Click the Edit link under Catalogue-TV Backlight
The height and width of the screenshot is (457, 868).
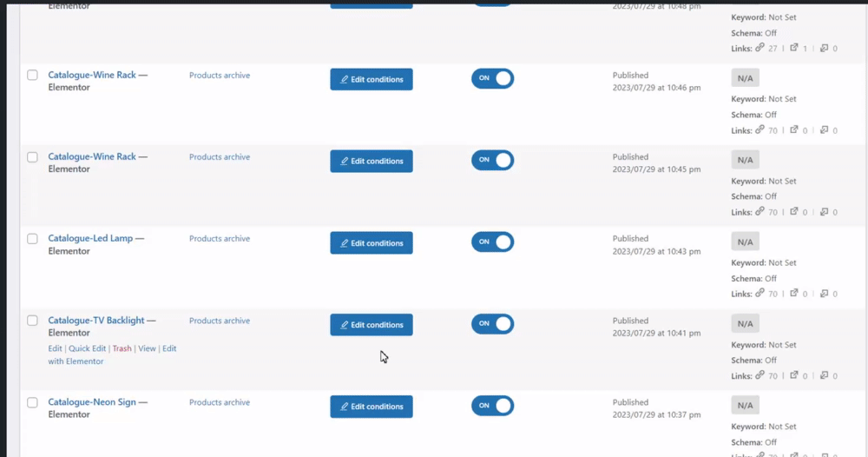click(x=55, y=348)
